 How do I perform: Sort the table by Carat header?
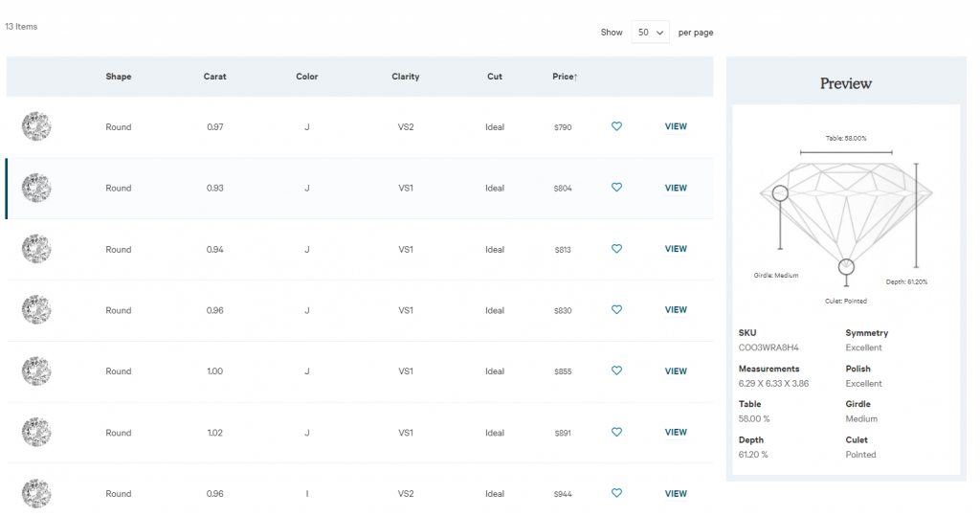coord(214,77)
